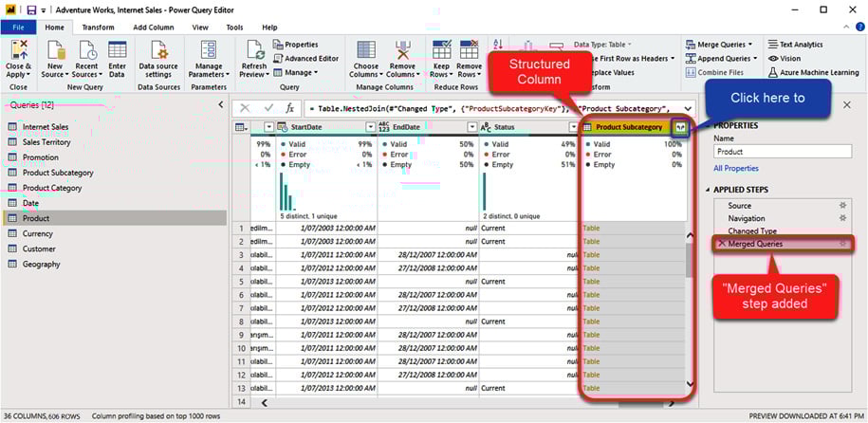Click the query Name input field
The width and height of the screenshot is (868, 423).
(783, 151)
